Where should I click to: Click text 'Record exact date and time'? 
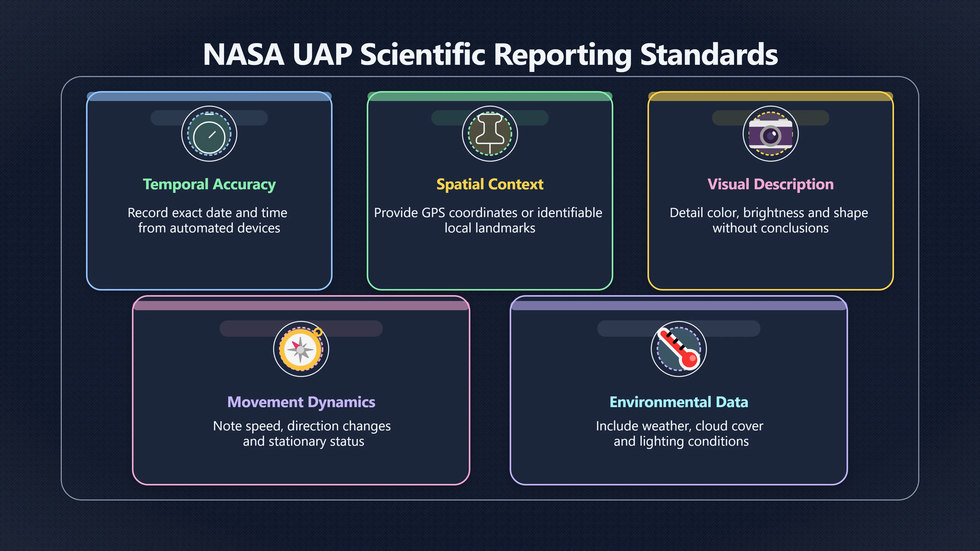[x=207, y=212]
